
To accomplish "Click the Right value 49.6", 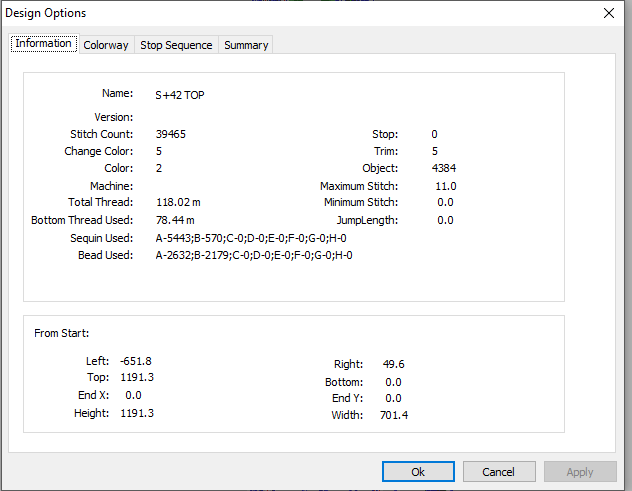I will (x=393, y=364).
